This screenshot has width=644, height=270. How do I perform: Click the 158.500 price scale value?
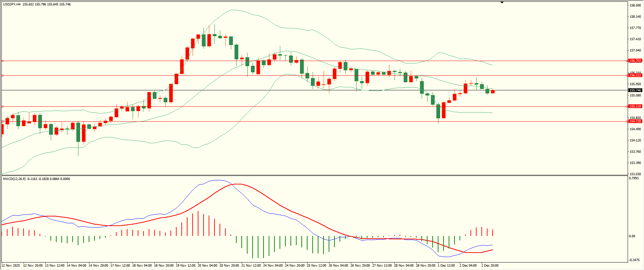pyautogui.click(x=635, y=5)
